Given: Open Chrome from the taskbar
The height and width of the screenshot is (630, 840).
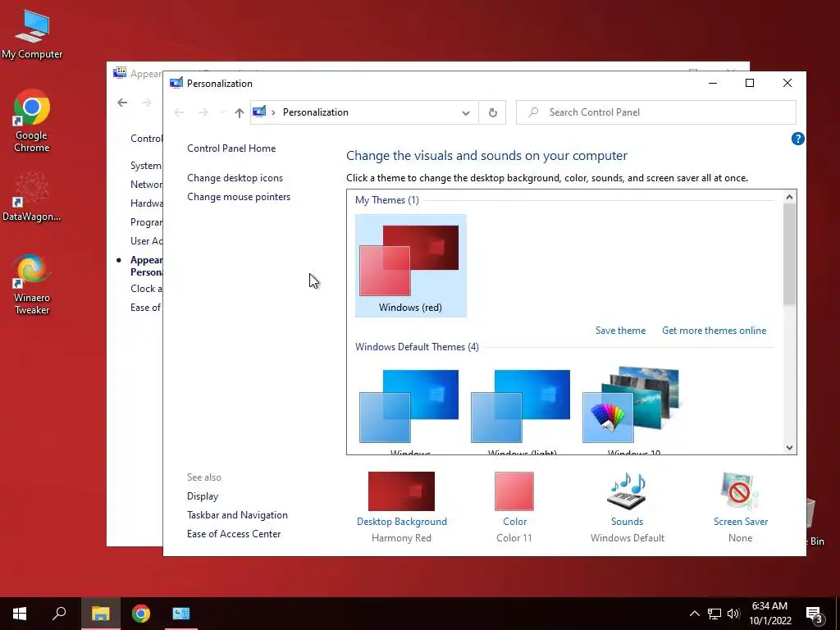Looking at the screenshot, I should (x=141, y=614).
